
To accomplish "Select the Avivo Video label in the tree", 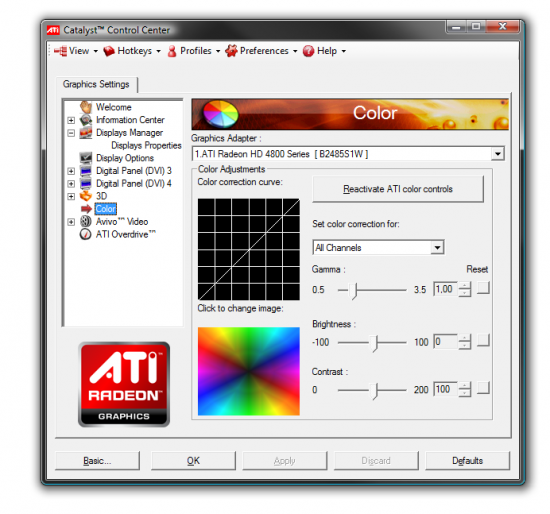I will pyautogui.click(x=122, y=222).
